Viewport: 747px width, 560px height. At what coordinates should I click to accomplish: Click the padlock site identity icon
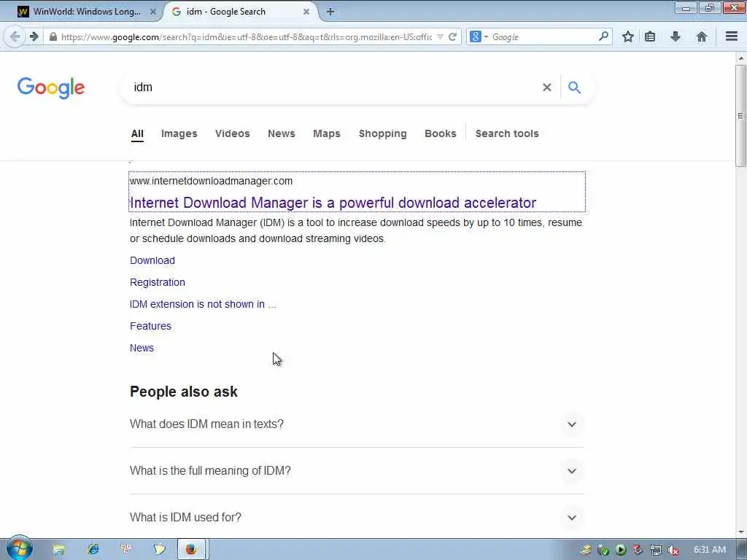click(x=53, y=36)
